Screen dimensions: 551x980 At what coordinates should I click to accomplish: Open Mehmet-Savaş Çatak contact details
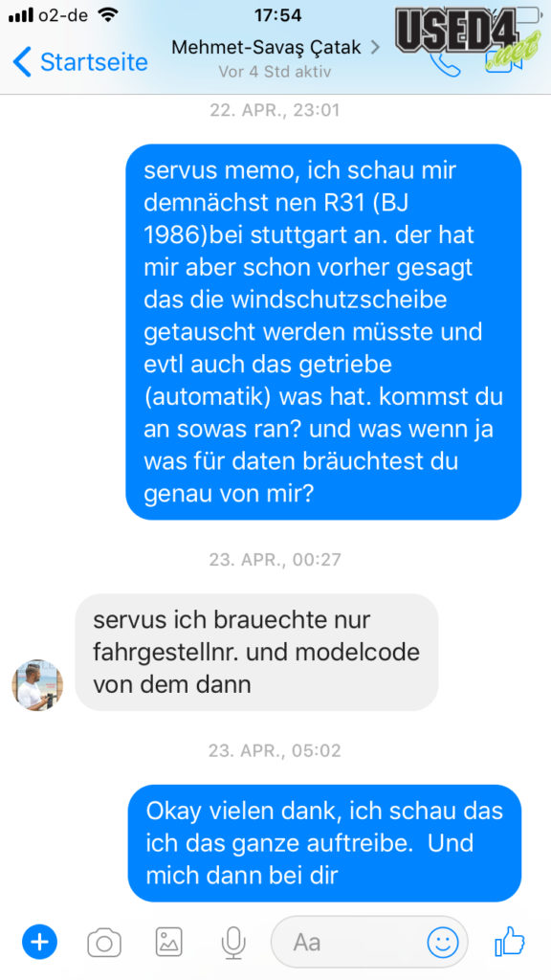click(x=267, y=48)
